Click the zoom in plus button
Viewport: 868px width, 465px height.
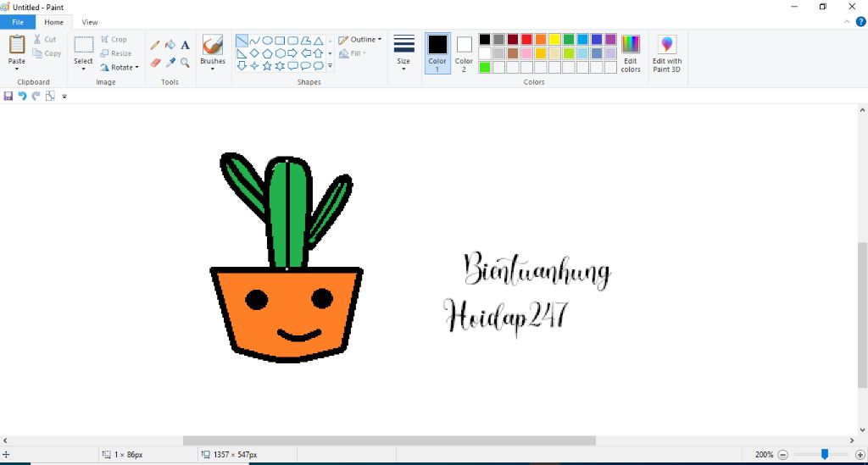pyautogui.click(x=860, y=455)
